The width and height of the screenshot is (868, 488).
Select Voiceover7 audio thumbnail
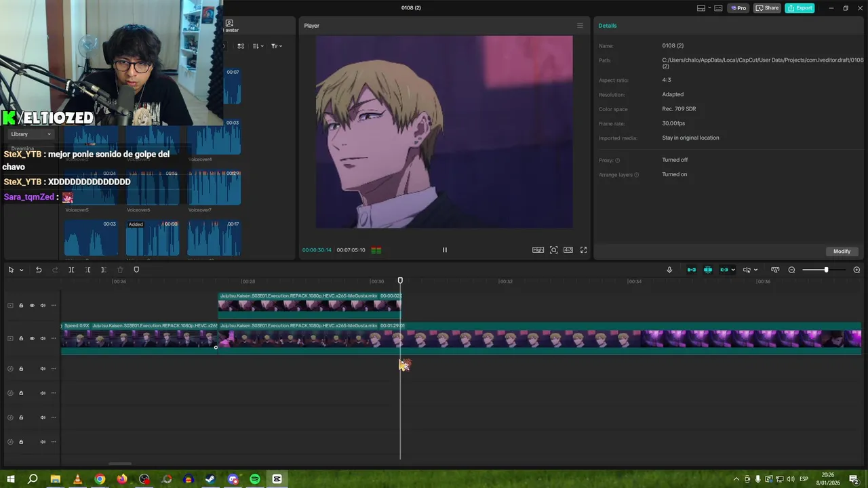click(214, 188)
